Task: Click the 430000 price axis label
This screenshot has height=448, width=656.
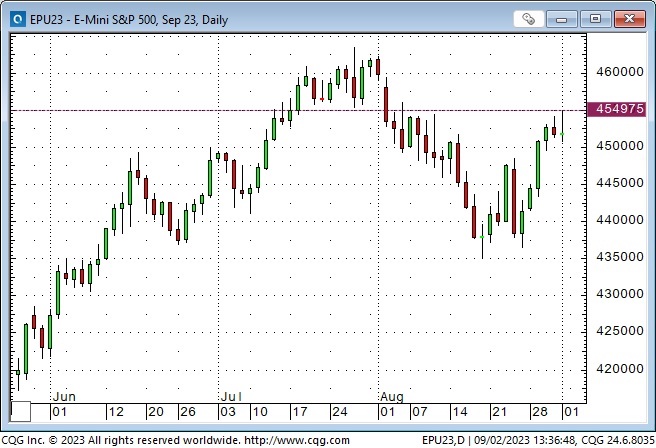Action: pyautogui.click(x=620, y=294)
